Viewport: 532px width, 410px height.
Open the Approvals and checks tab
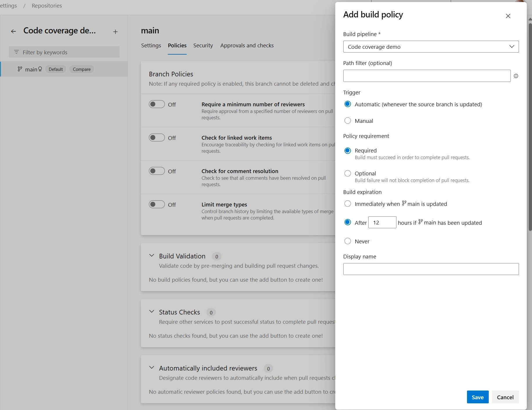pos(247,46)
